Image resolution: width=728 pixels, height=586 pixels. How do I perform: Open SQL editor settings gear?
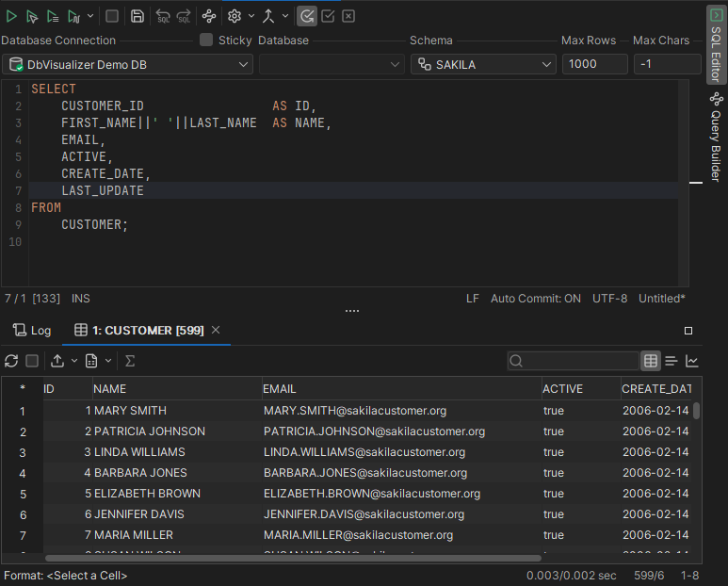[x=235, y=17]
